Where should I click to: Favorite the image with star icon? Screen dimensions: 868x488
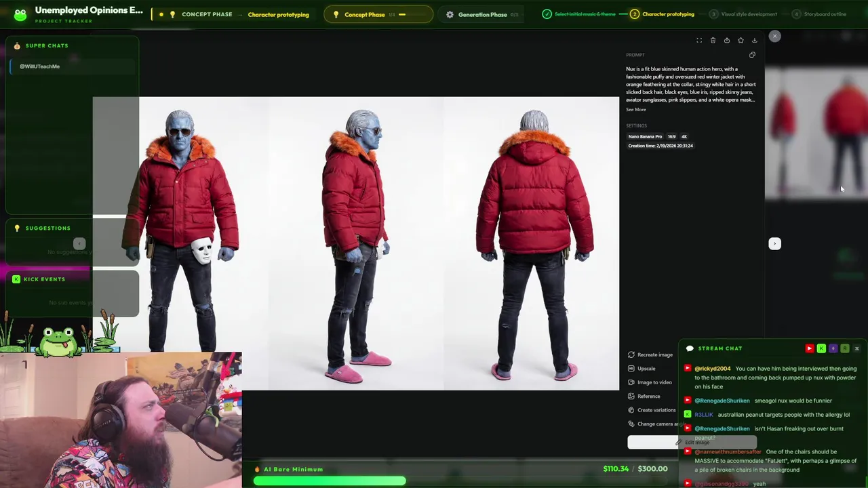[741, 41]
